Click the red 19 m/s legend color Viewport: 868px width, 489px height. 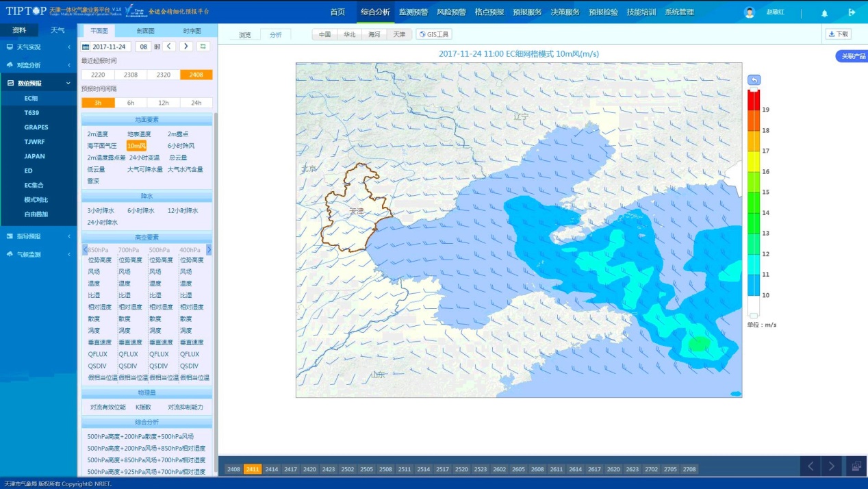coord(753,101)
